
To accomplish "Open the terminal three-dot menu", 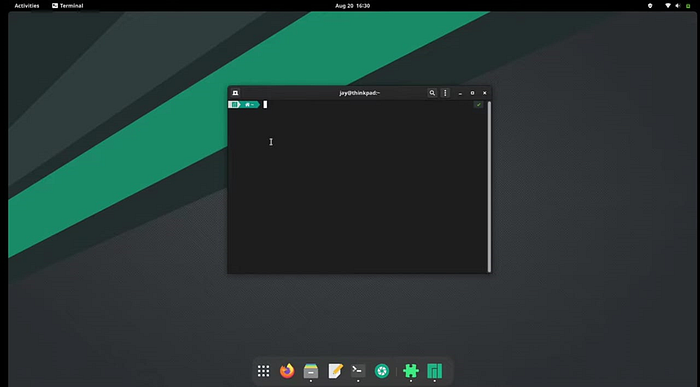I will point(445,93).
